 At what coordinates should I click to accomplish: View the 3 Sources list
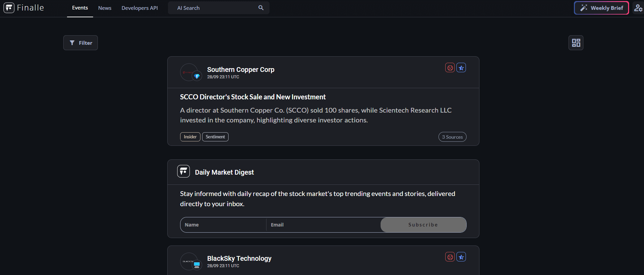(x=452, y=137)
